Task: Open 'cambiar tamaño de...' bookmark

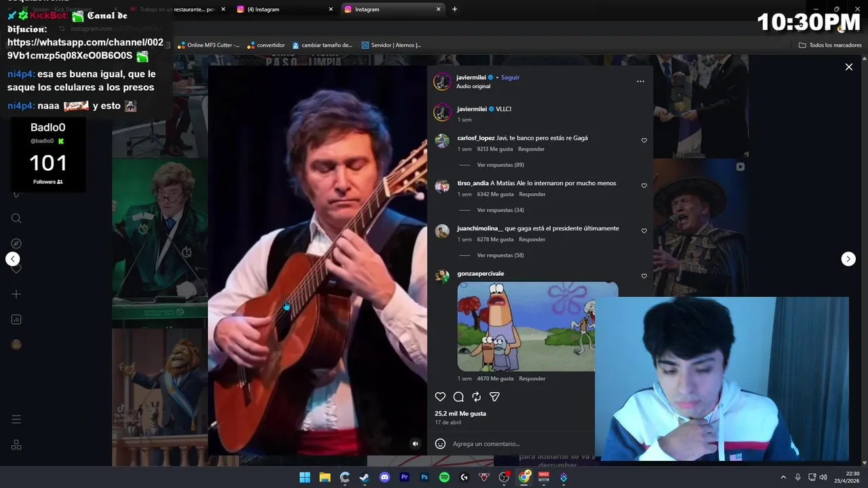Action: pyautogui.click(x=322, y=45)
